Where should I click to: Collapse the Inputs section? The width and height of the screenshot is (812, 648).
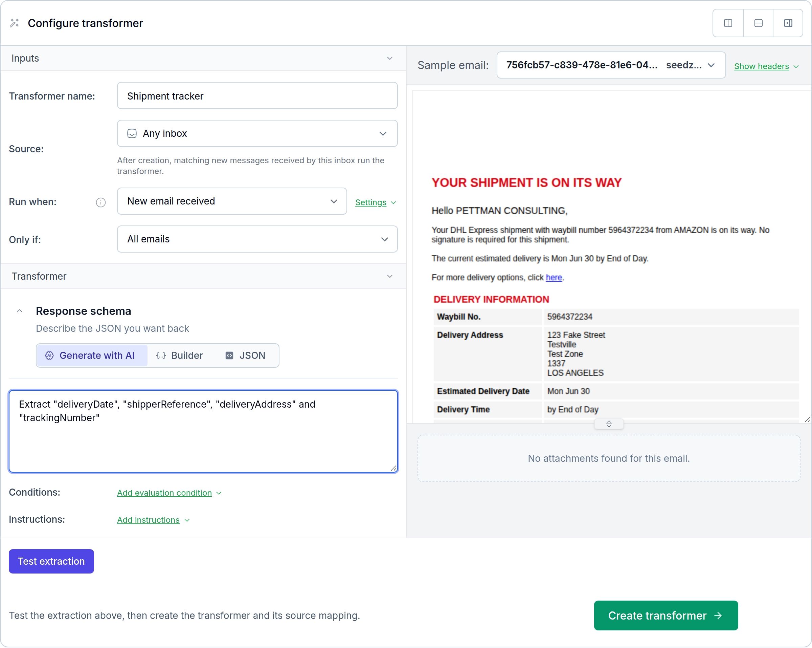(x=390, y=59)
